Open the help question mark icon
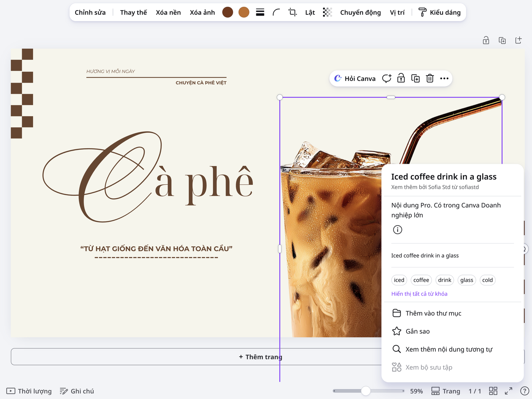Viewport: 532px width, 399px height. tap(524, 391)
